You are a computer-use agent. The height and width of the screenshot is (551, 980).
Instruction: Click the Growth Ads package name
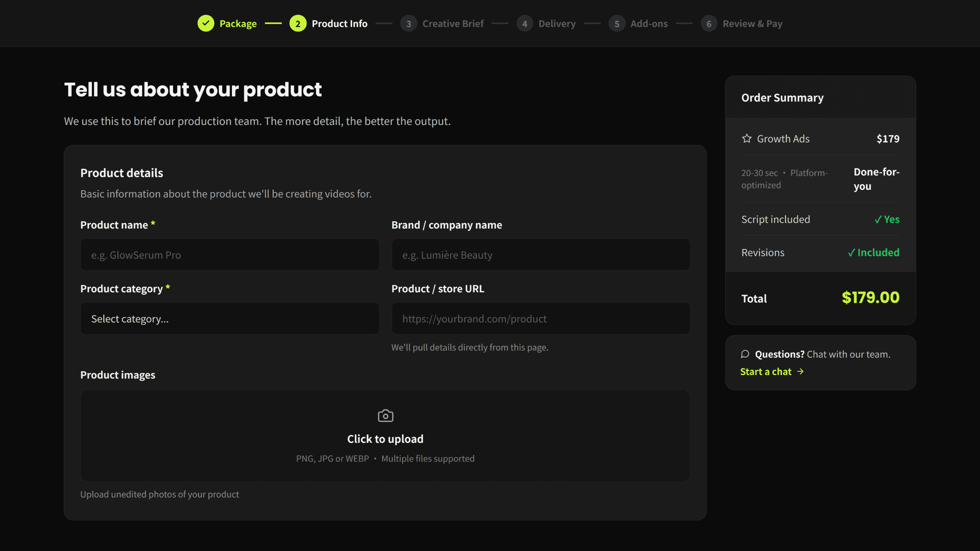tap(783, 139)
